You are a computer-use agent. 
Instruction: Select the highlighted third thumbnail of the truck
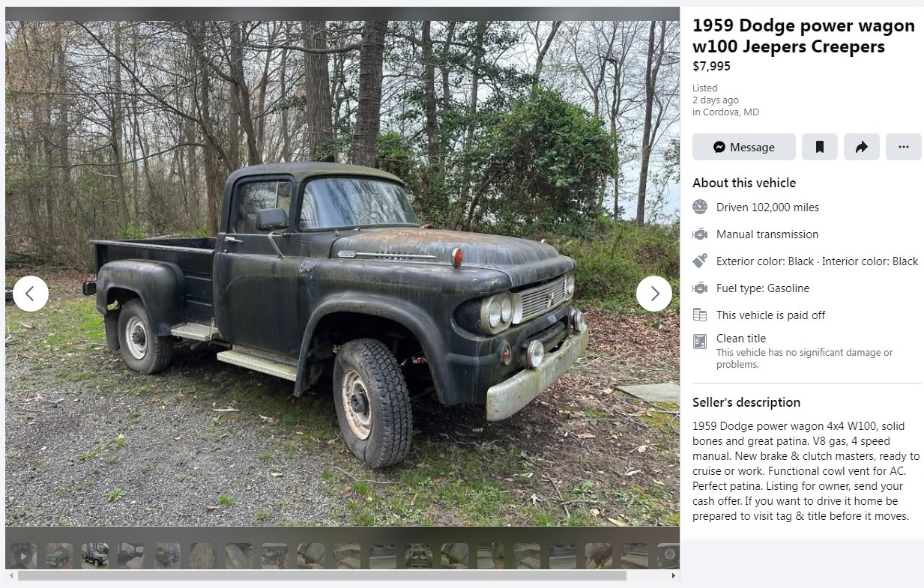(95, 556)
